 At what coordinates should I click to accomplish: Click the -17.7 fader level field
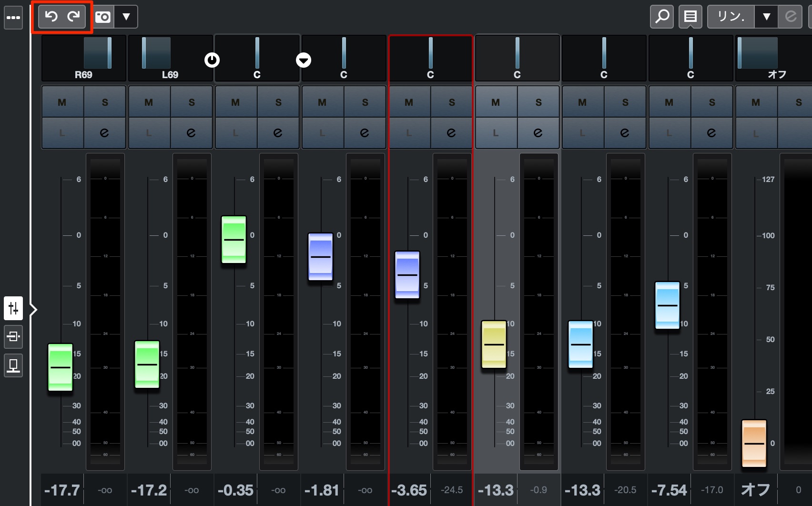62,490
